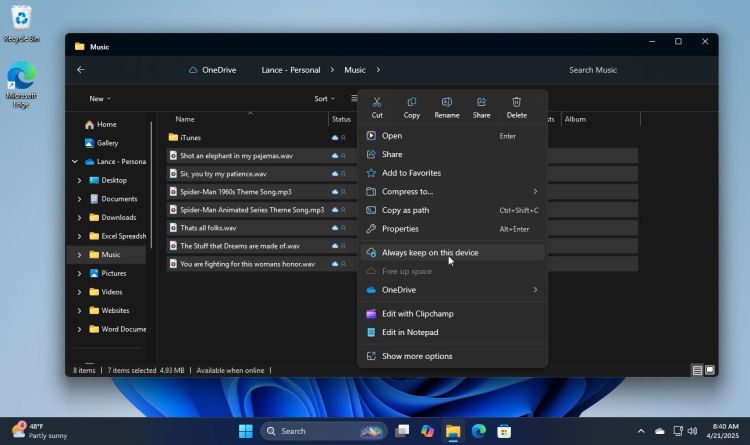Open Compress to submenu
Screen dimensions: 750x445
click(x=407, y=191)
